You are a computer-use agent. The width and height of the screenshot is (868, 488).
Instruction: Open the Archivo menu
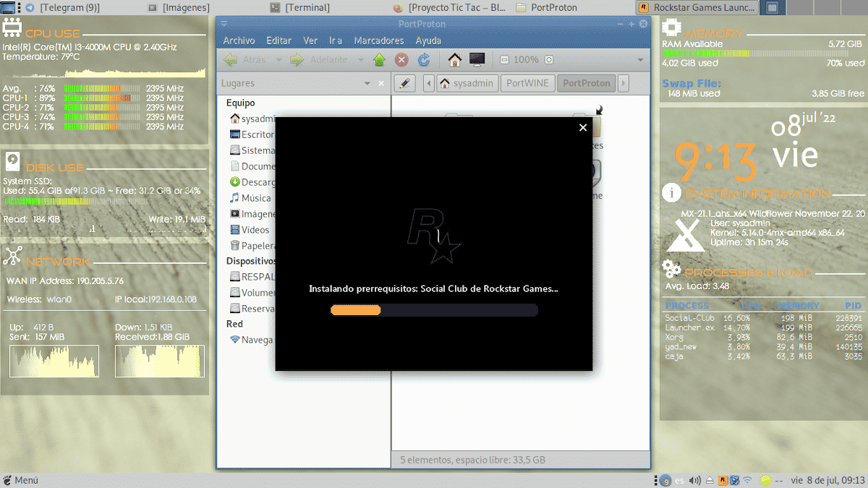(239, 40)
